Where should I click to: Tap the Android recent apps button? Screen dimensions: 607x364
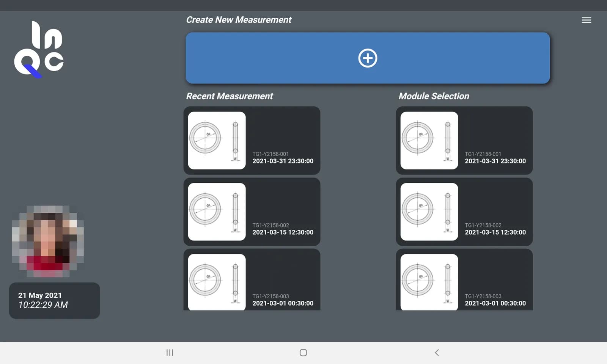(170, 353)
